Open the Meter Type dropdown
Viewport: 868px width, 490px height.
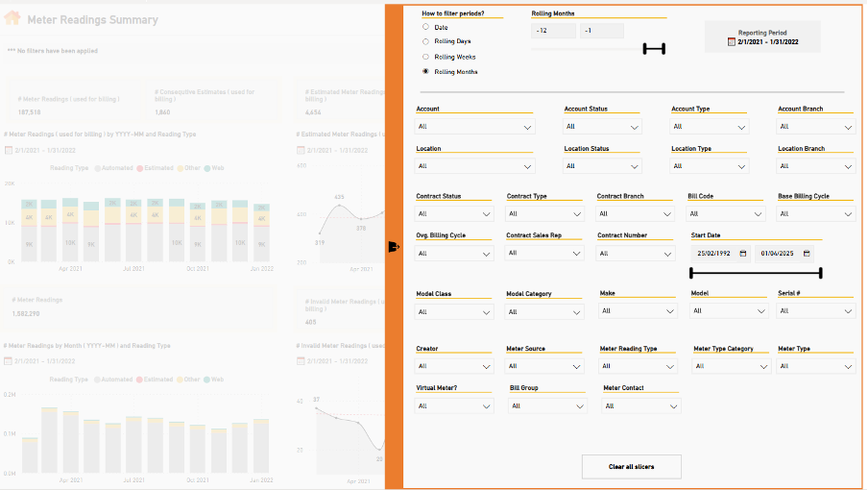[816, 366]
